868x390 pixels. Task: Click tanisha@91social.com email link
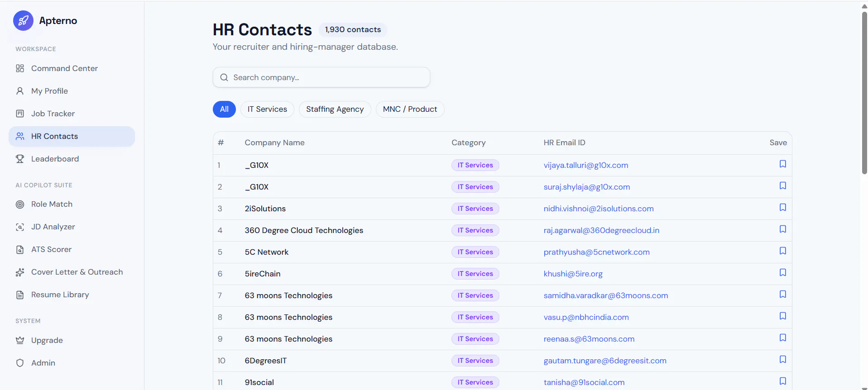584,382
